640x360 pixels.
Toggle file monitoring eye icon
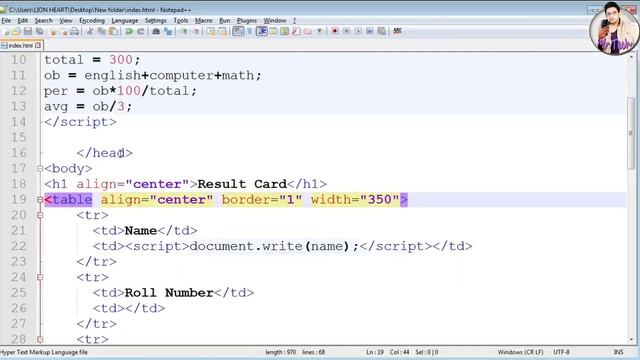320,31
